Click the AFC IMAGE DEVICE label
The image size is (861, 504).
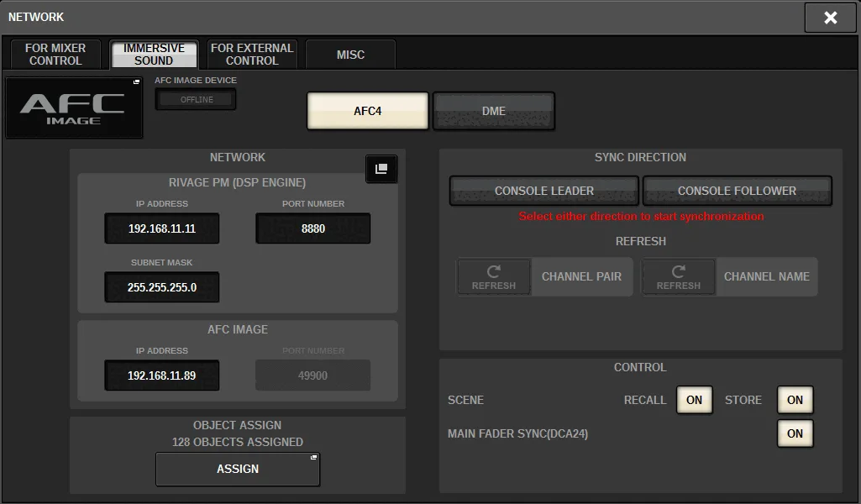pos(196,80)
